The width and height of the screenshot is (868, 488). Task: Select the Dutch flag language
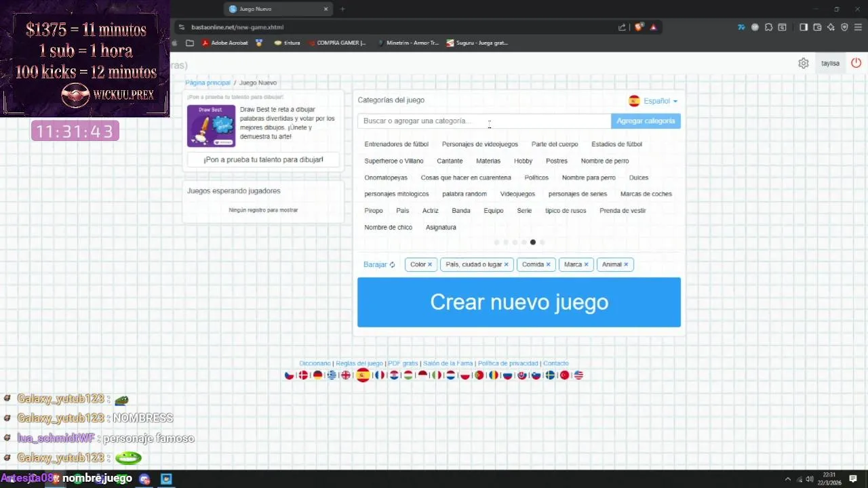(450, 375)
